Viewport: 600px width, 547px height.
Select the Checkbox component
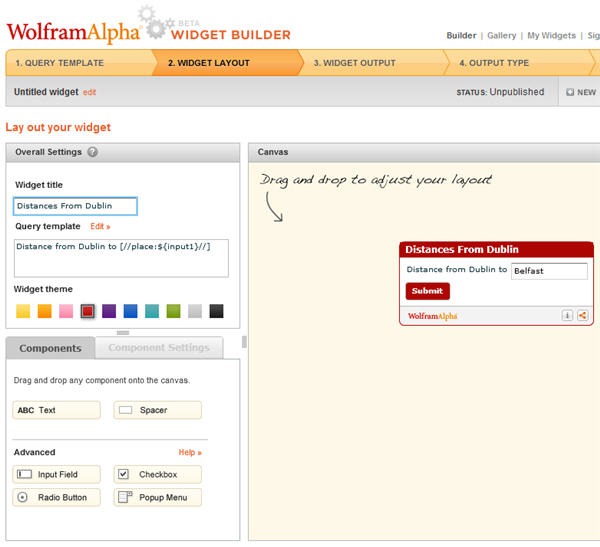tap(157, 474)
